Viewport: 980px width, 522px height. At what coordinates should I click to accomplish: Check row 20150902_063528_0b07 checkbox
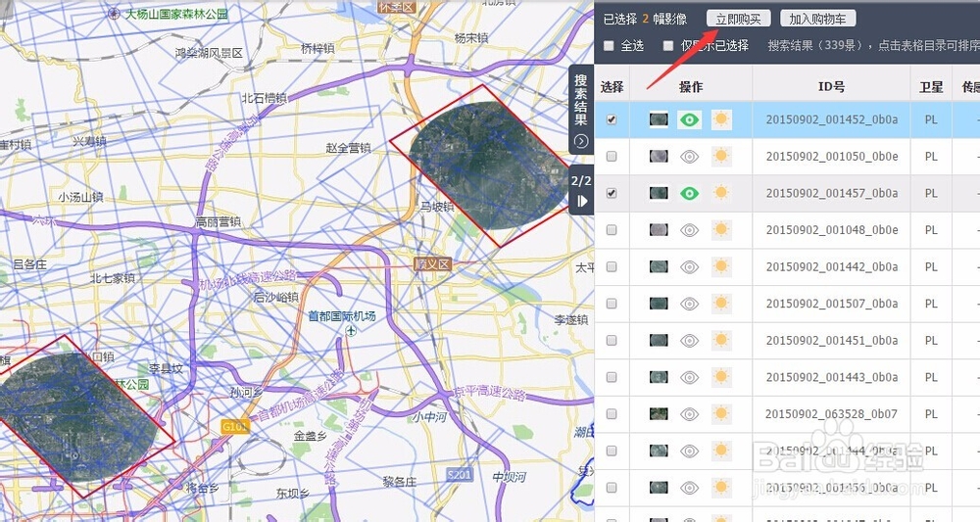tap(612, 414)
